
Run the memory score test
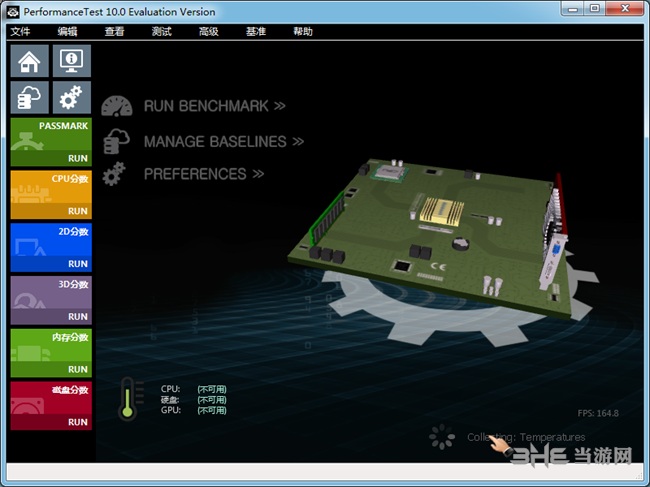(78, 369)
